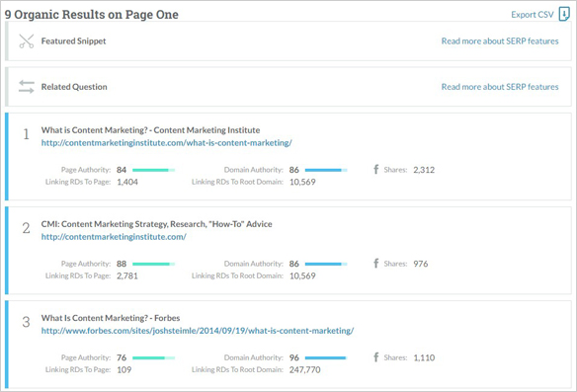Click the Domain Authority bar for result 1
Viewport: 577px width, 392px height.
(x=326, y=170)
